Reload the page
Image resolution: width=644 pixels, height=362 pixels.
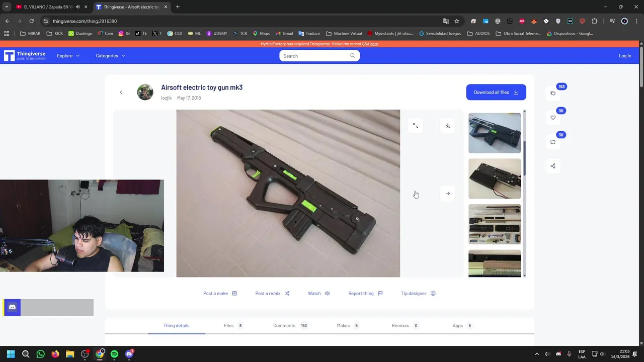31,21
